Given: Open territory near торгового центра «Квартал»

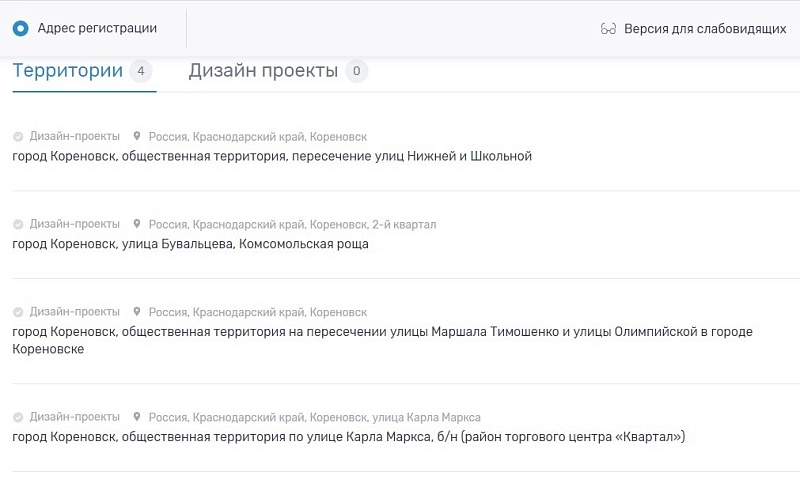Looking at the screenshot, I should pyautogui.click(x=348, y=437).
